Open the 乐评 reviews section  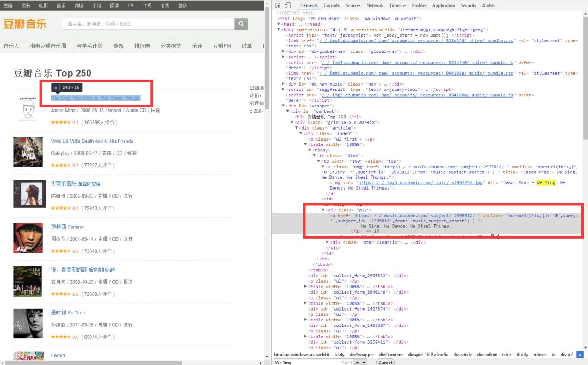(x=197, y=46)
